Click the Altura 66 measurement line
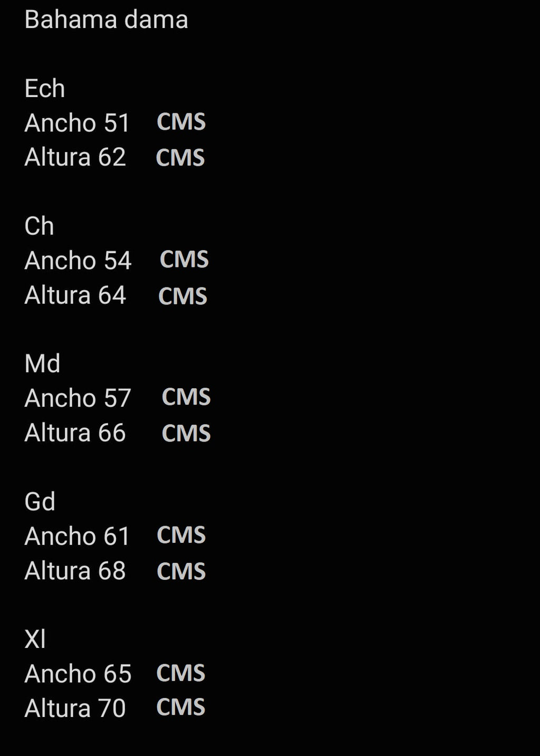 75,433
